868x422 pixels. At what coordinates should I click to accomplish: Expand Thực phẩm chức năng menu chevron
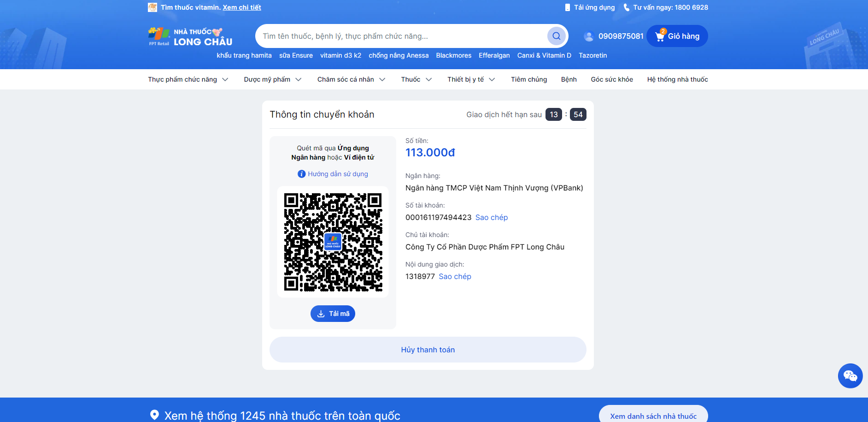click(225, 79)
